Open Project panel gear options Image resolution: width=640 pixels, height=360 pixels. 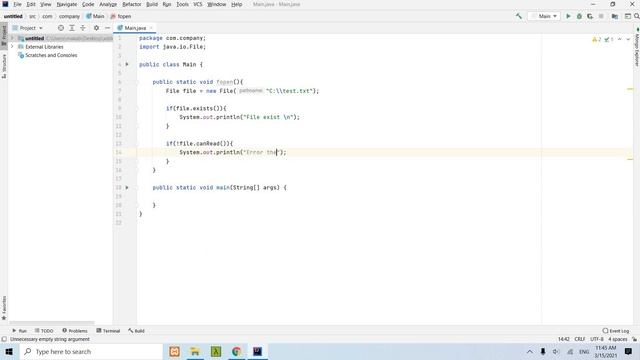pos(96,28)
